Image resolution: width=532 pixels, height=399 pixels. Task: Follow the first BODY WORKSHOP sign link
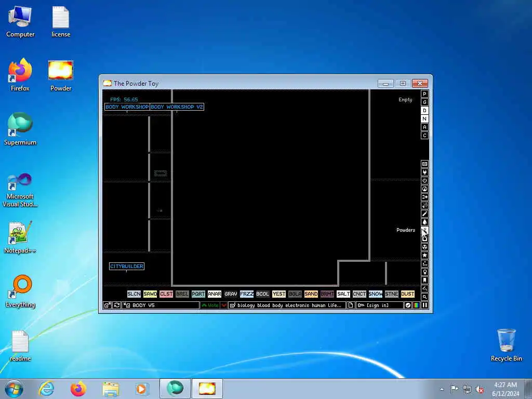[x=127, y=107]
